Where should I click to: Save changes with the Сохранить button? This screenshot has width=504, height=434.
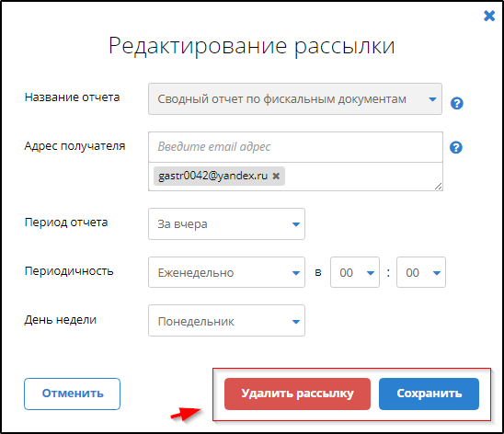429,394
